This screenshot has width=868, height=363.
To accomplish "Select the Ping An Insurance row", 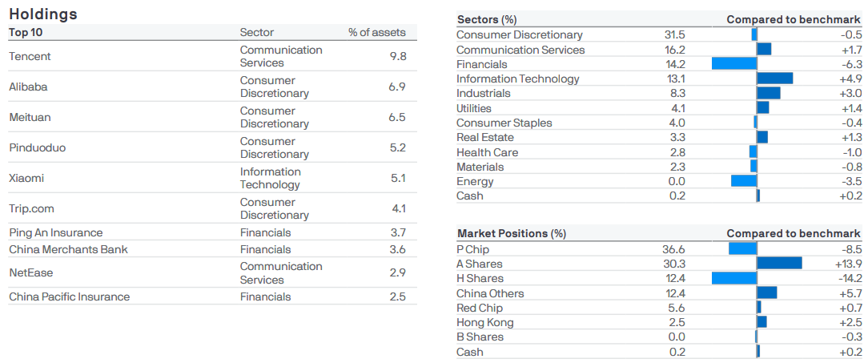I will coord(56,232).
